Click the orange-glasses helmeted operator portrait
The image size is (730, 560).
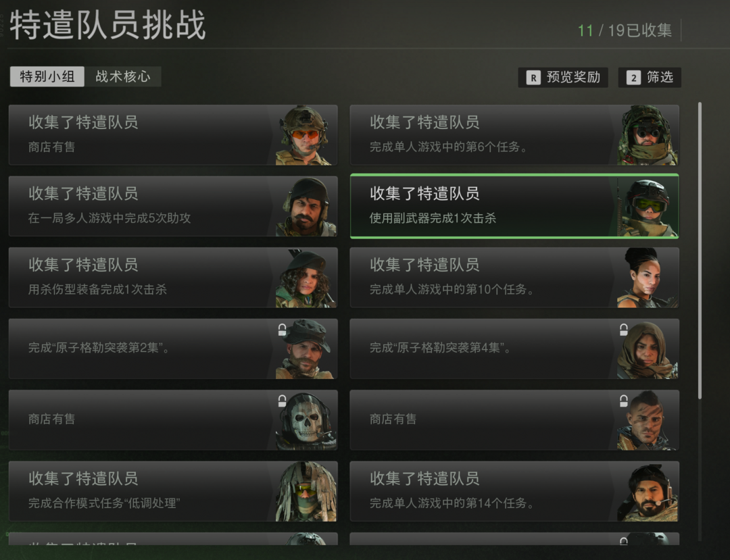(306, 135)
